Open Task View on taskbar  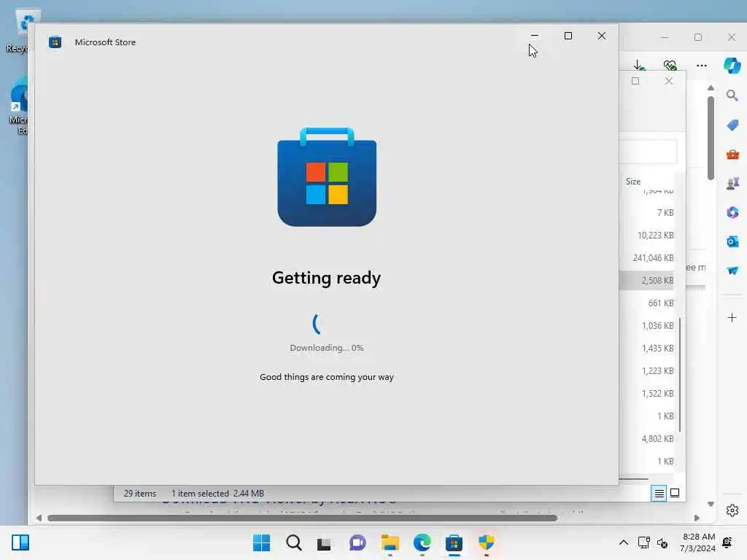coord(325,543)
